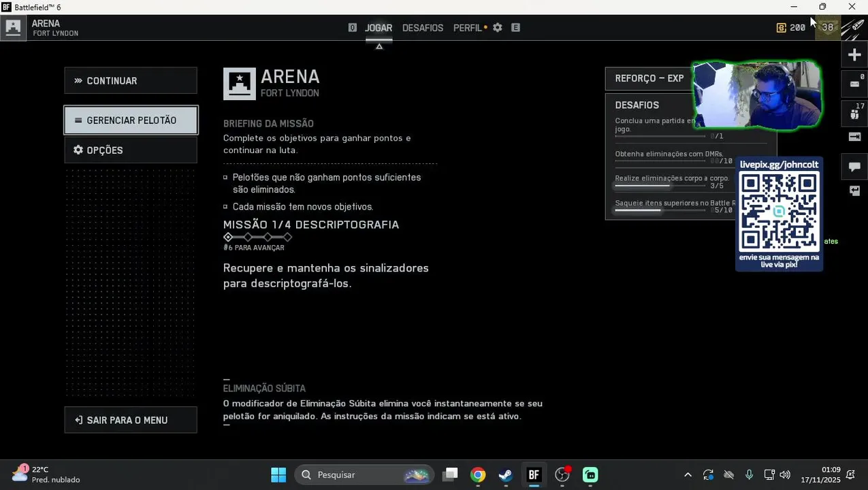This screenshot has width=868, height=490.
Task: Click the Saqueie itens superiores progress bar
Action: pyautogui.click(x=660, y=210)
